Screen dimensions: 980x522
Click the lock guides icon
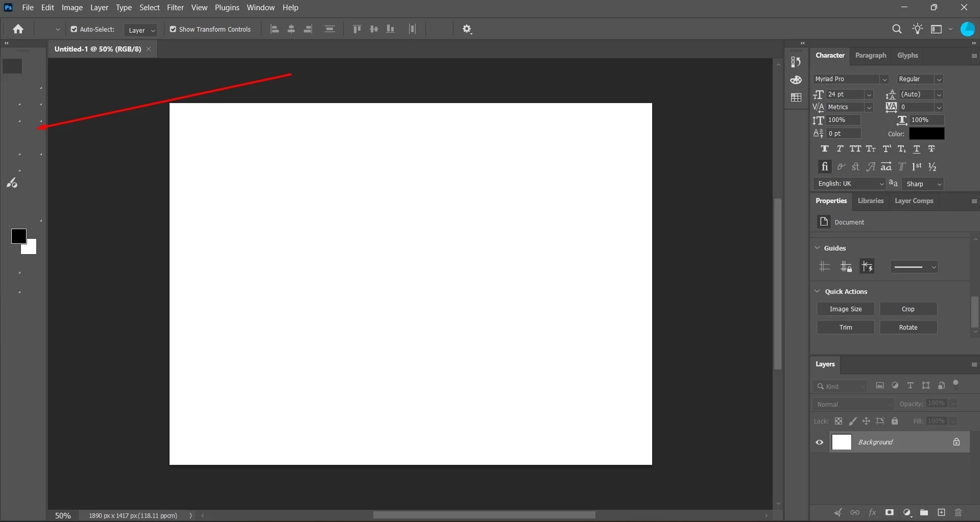(x=846, y=266)
